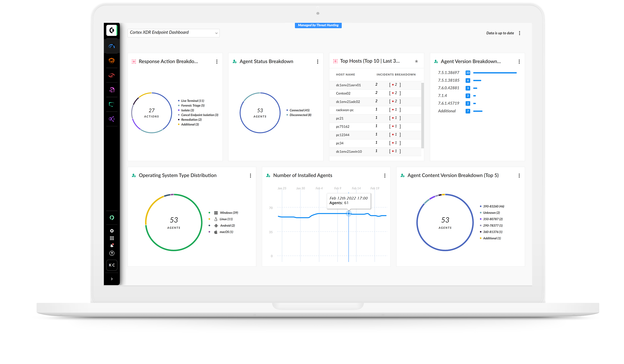Open the Cortex XDR home logo
The image size is (624, 364).
(112, 31)
